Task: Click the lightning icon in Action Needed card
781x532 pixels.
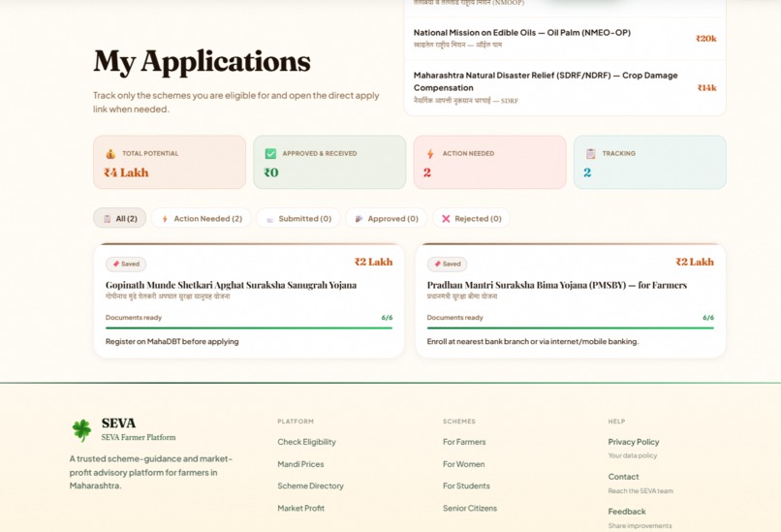Action: pos(430,154)
